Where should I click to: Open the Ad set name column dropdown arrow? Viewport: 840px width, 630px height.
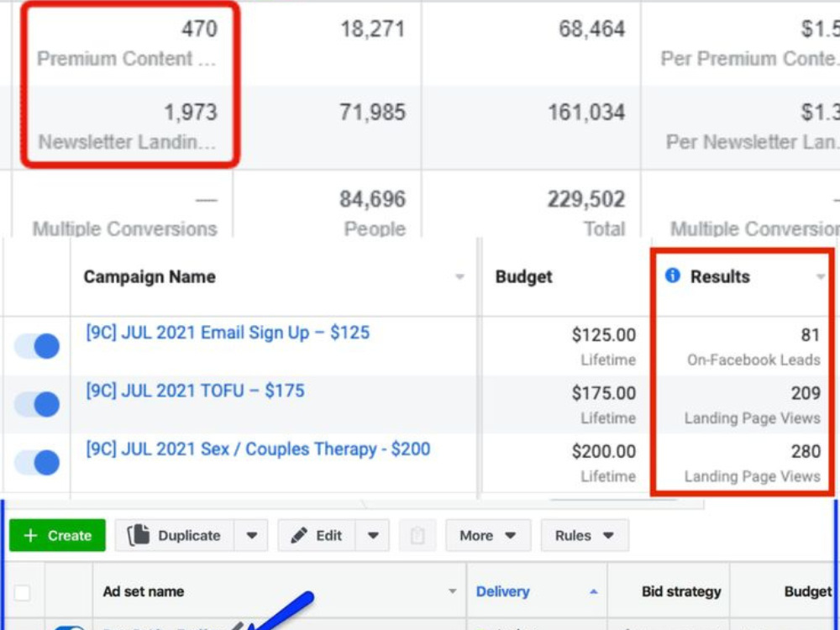point(452,591)
